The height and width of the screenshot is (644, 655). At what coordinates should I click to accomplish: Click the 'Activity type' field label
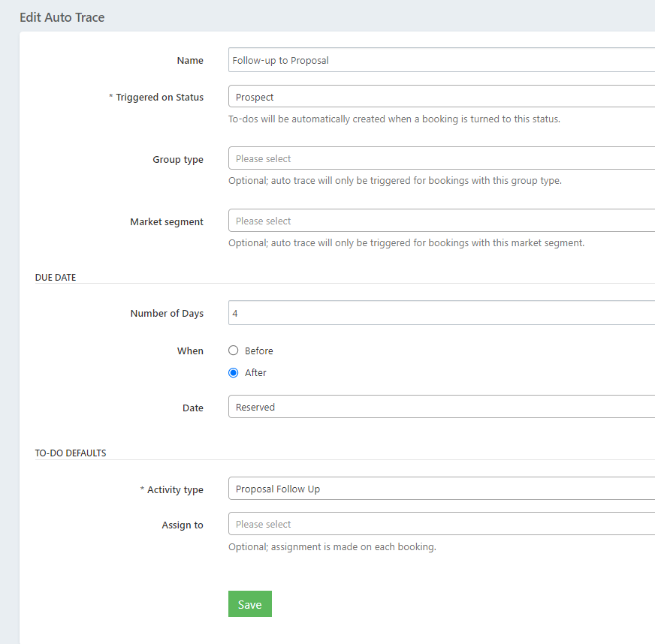[x=175, y=490]
